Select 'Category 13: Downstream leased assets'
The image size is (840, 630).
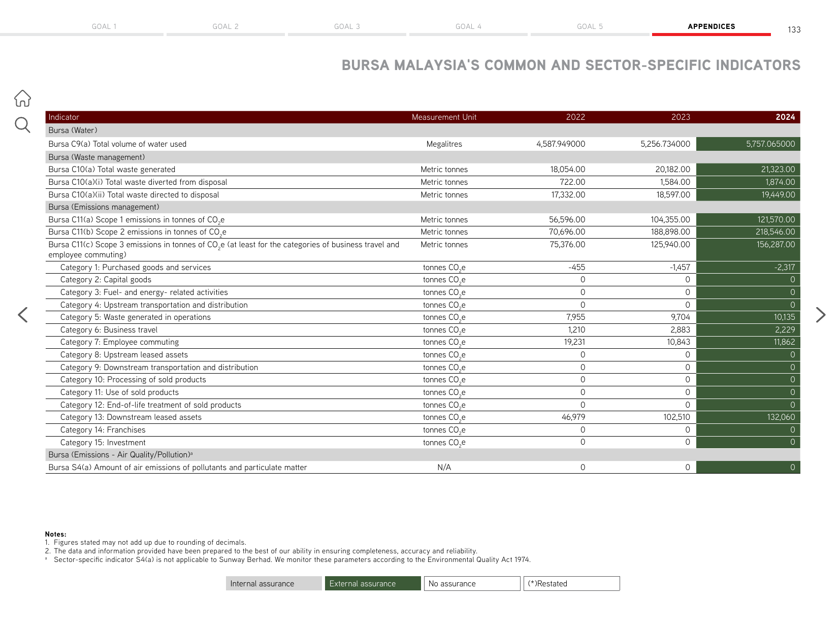point(131,417)
